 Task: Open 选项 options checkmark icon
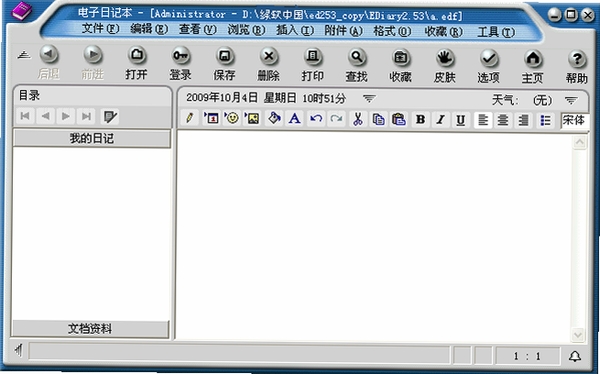pyautogui.click(x=489, y=59)
